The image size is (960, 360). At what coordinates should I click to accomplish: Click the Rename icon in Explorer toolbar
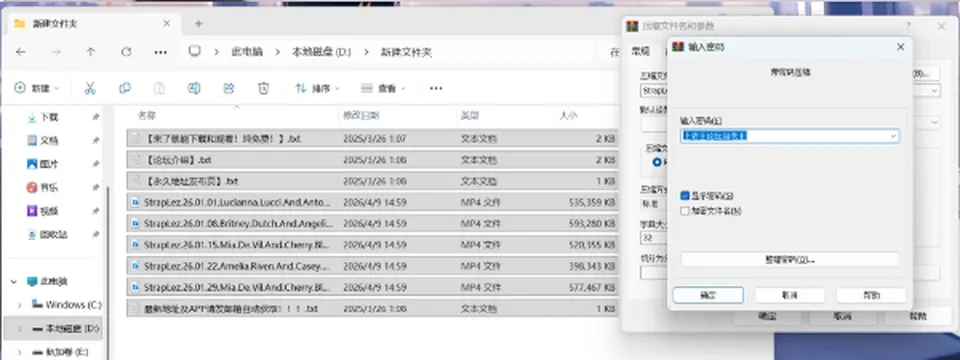(193, 88)
